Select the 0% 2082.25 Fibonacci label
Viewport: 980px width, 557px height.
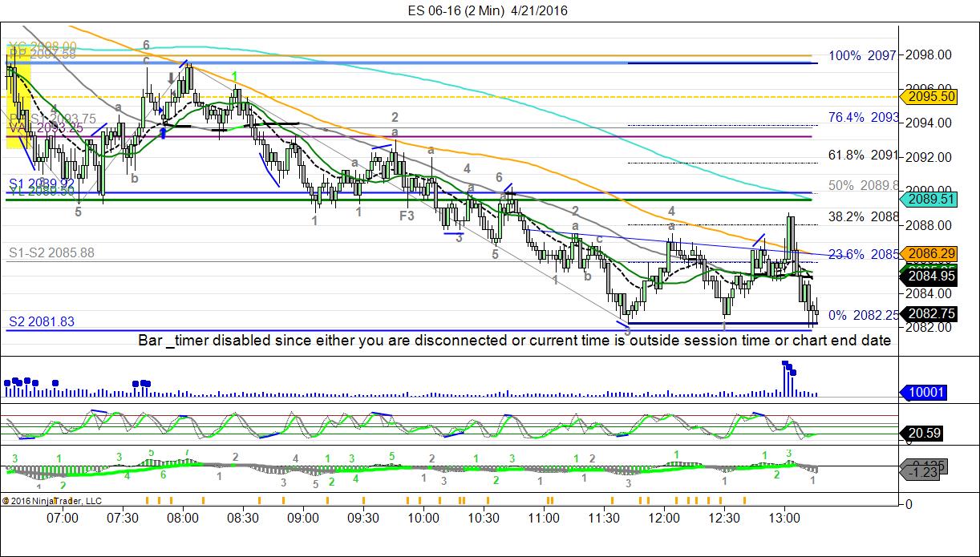pyautogui.click(x=863, y=315)
